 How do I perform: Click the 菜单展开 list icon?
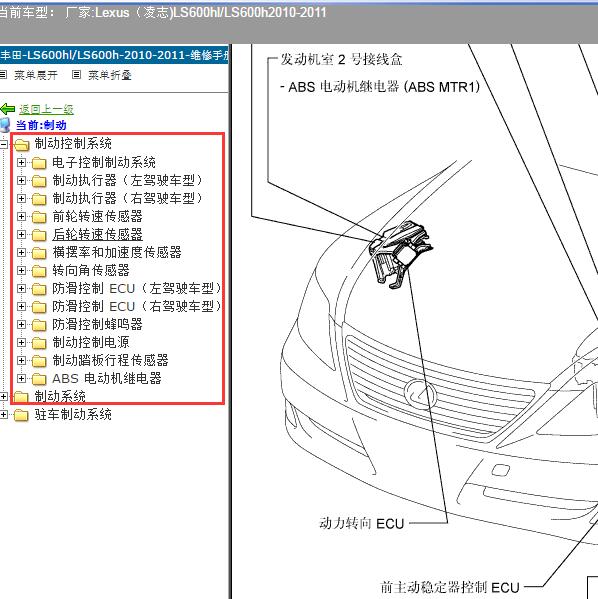pyautogui.click(x=3, y=74)
